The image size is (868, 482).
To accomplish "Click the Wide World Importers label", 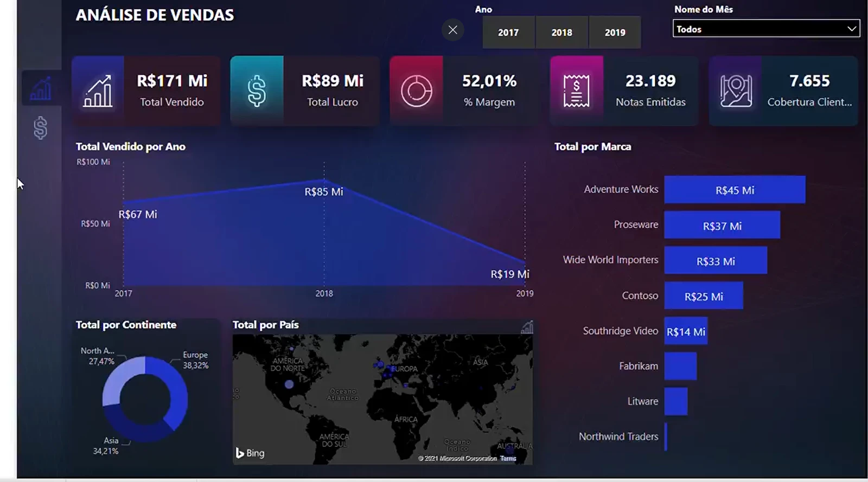I will 610,260.
